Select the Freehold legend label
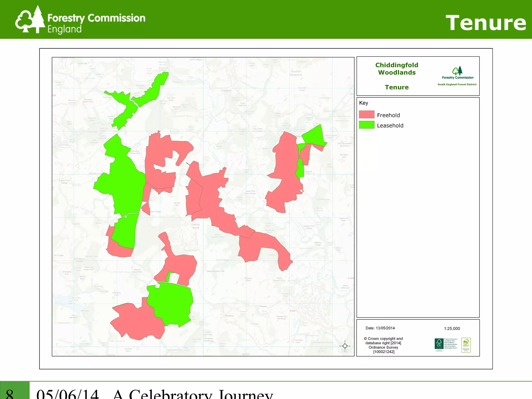Image resolution: width=532 pixels, height=399 pixels. (x=388, y=115)
